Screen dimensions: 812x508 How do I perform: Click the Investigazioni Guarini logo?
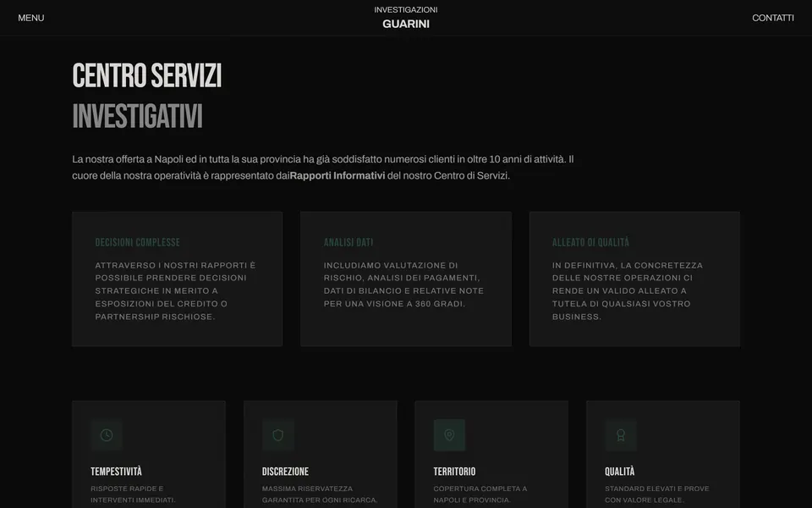tap(406, 17)
